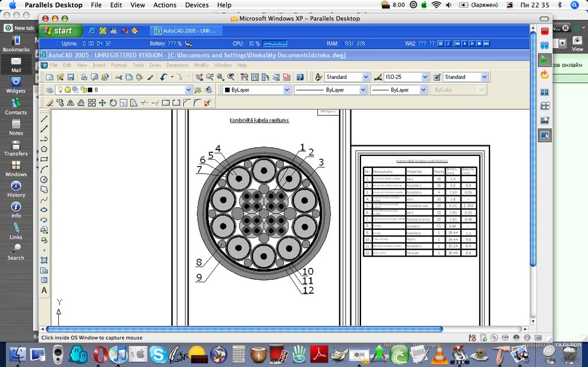Save the drawing with the floppy disk icon

tap(71, 77)
